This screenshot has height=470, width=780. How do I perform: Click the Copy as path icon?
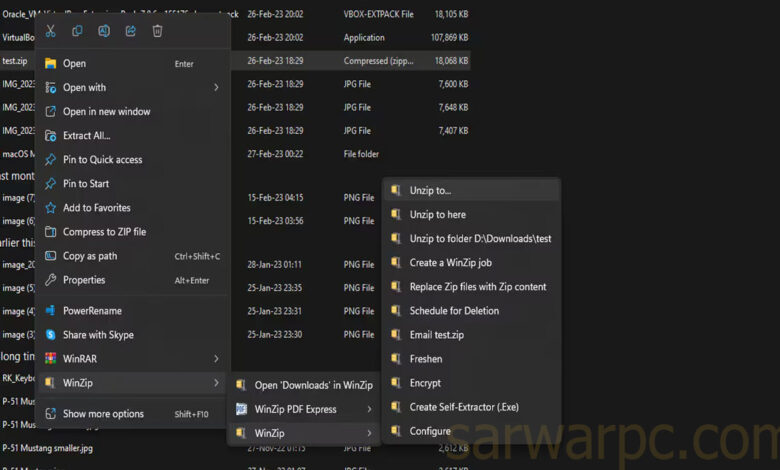(x=50, y=256)
